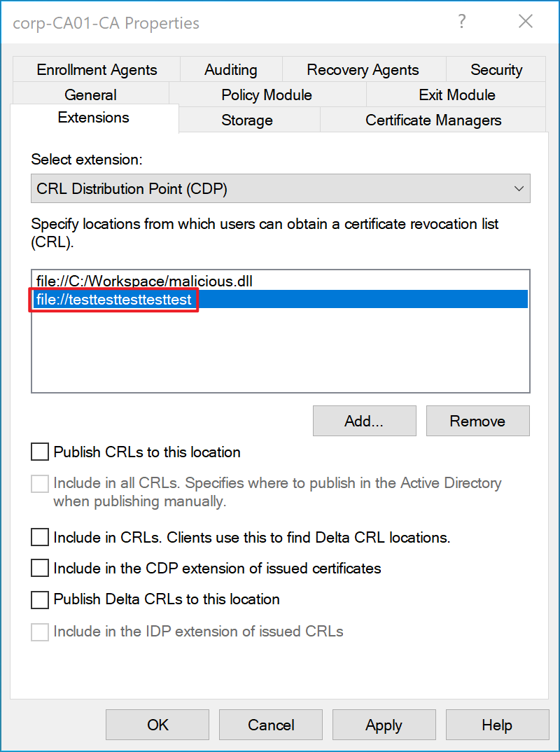Switch to the Exit Module tab

[456, 95]
